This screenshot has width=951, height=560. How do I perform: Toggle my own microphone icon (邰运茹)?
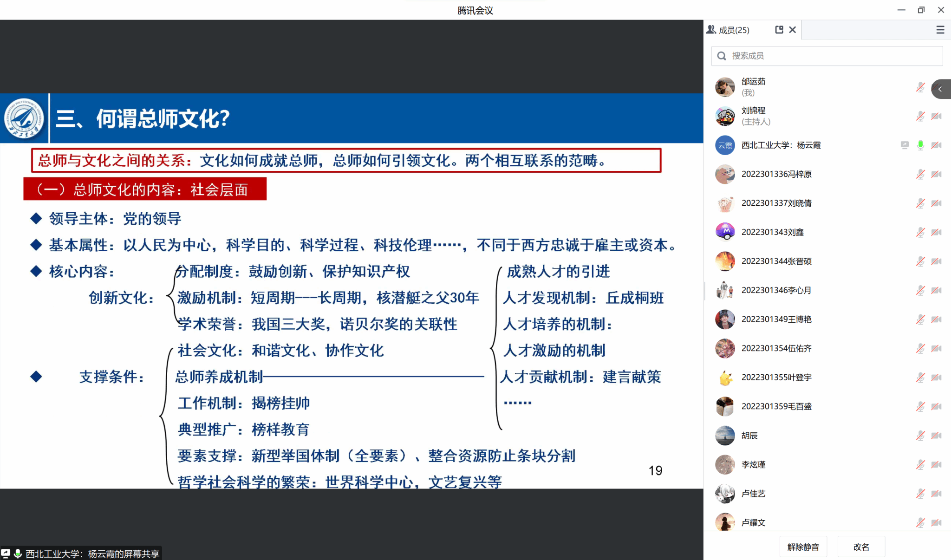point(920,87)
